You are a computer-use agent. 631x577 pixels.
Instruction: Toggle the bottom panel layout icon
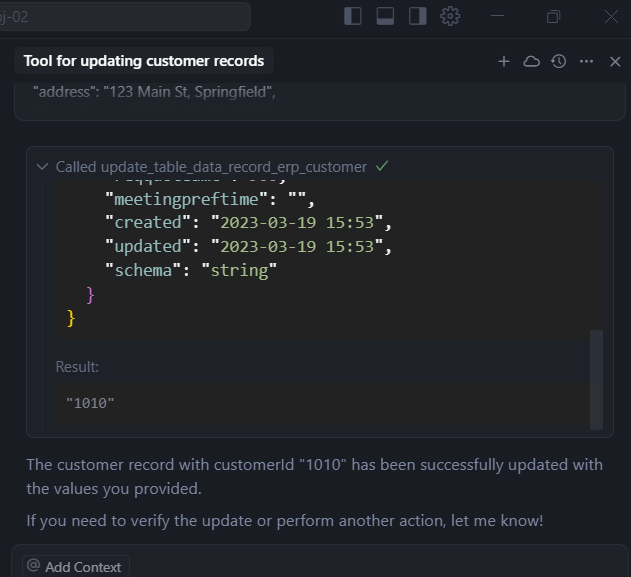385,16
